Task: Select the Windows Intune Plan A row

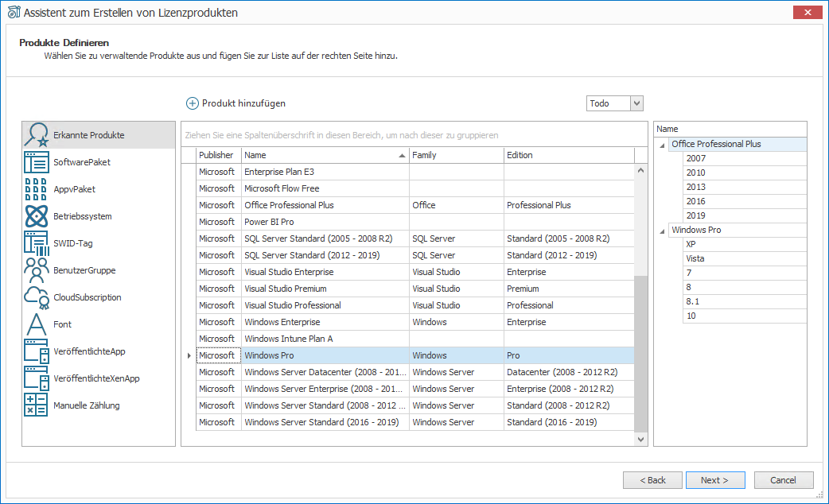Action: point(415,339)
